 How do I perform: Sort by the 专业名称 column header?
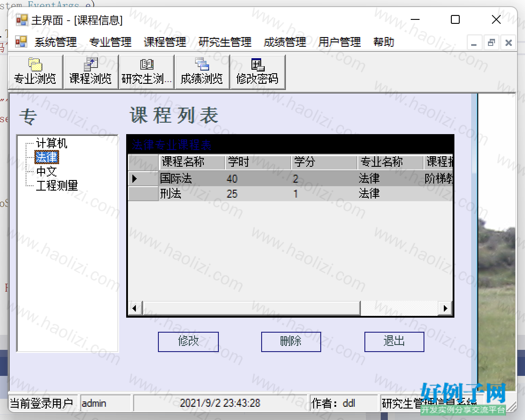pos(390,162)
